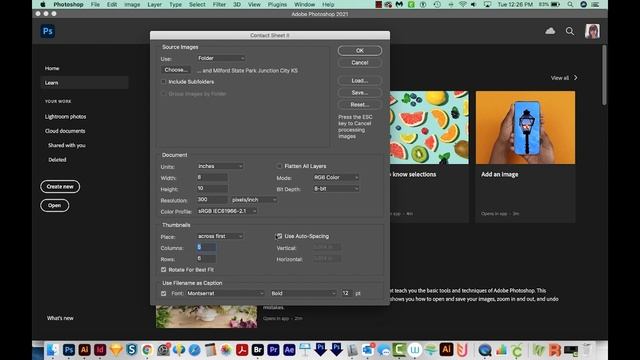The height and width of the screenshot is (360, 640).
Task: Click the Resolution input field showing 300
Action: 212,200
